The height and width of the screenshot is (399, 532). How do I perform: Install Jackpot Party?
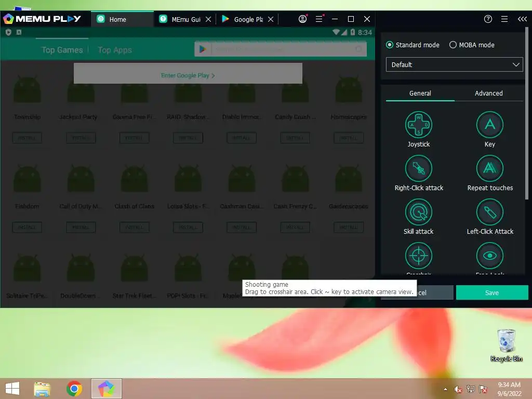(x=81, y=138)
